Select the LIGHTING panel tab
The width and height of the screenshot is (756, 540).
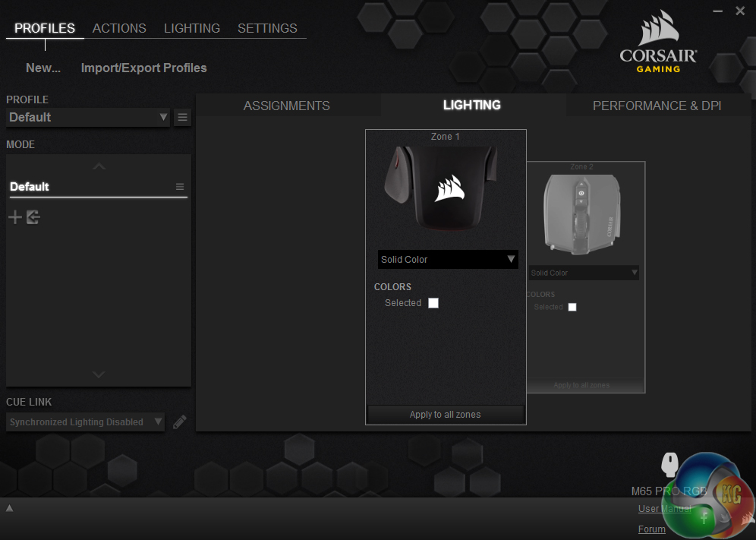472,106
